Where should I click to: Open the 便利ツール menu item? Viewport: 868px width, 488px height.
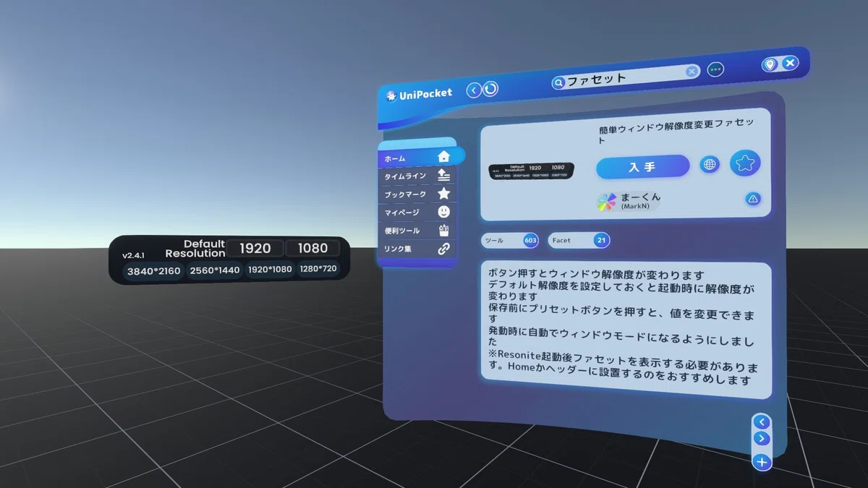coord(417,231)
